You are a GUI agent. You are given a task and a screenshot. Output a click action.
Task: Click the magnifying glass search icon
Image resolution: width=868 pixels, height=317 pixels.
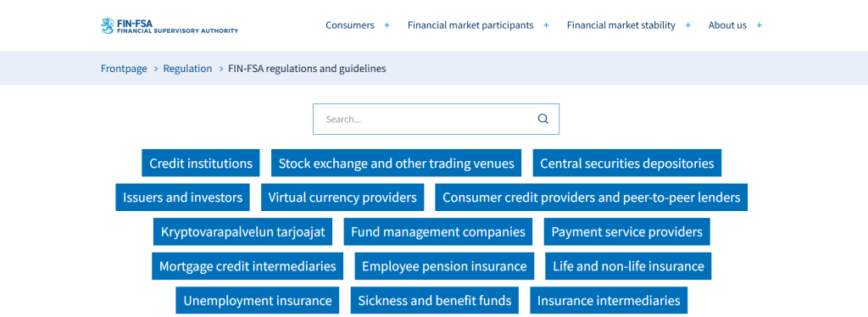pos(543,119)
